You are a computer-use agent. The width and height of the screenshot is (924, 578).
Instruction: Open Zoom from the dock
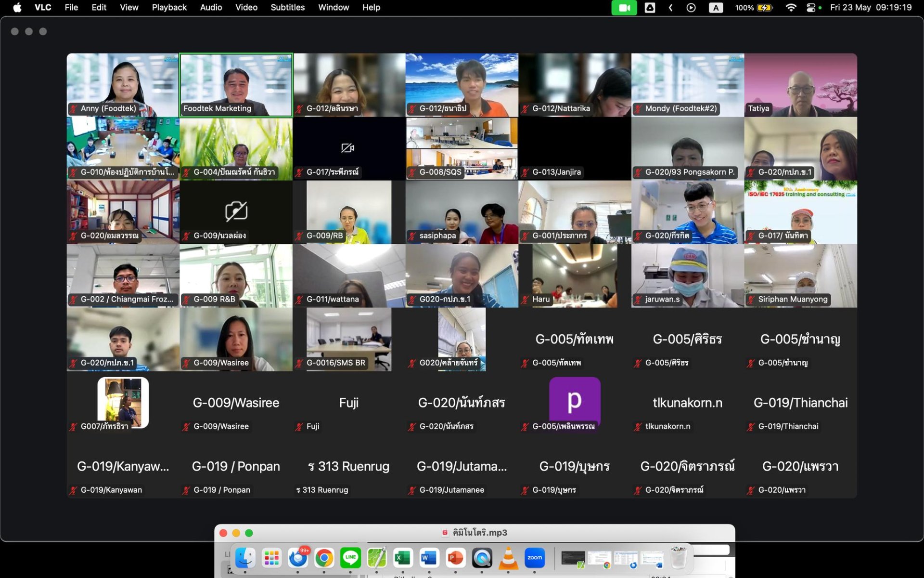[x=534, y=558]
